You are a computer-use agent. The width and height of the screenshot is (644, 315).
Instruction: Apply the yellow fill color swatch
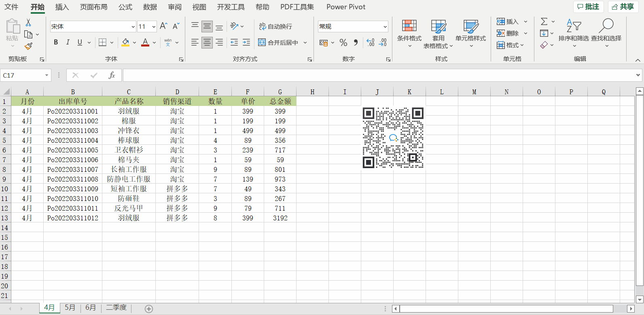[x=125, y=42]
